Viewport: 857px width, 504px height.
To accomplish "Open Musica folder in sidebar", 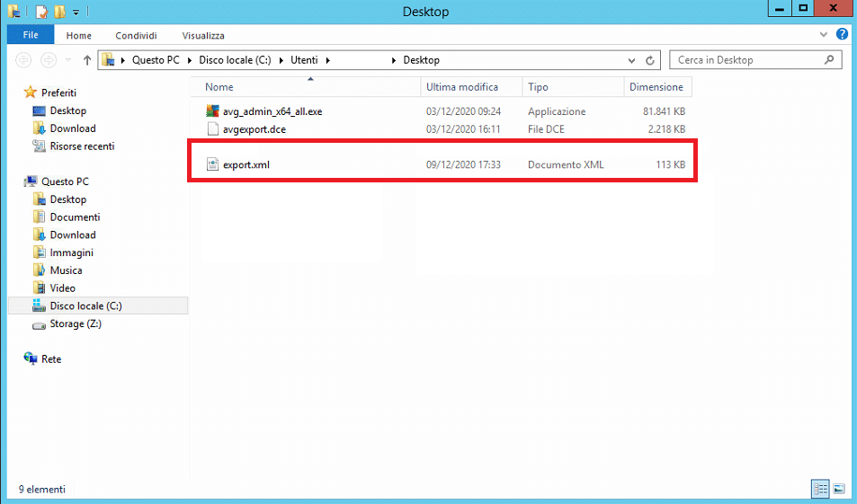I will pyautogui.click(x=67, y=270).
